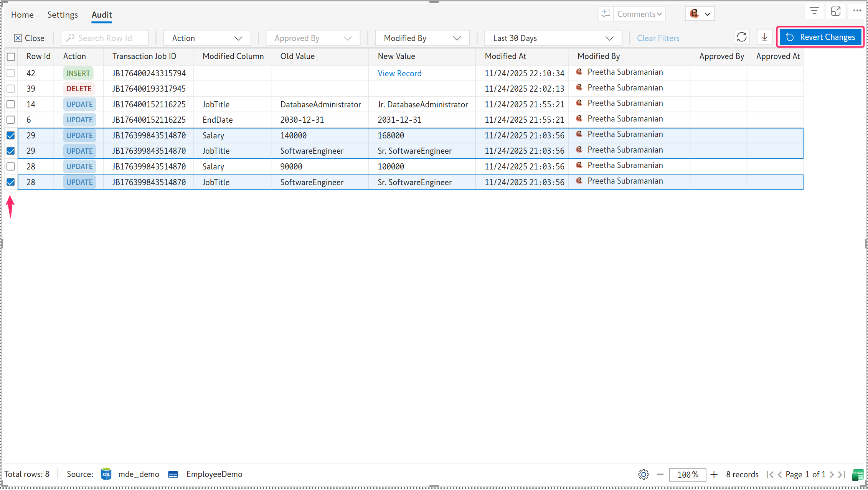Click the download export icon
This screenshot has height=490, width=868.
pyautogui.click(x=764, y=37)
